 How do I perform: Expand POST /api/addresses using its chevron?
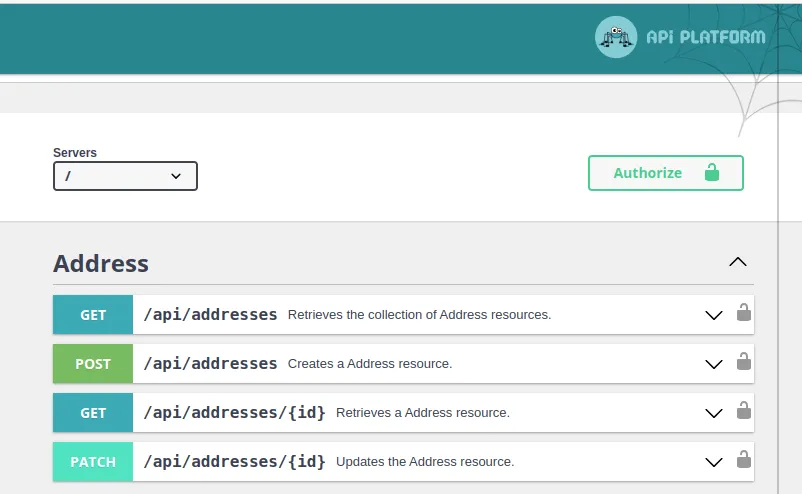coord(714,364)
